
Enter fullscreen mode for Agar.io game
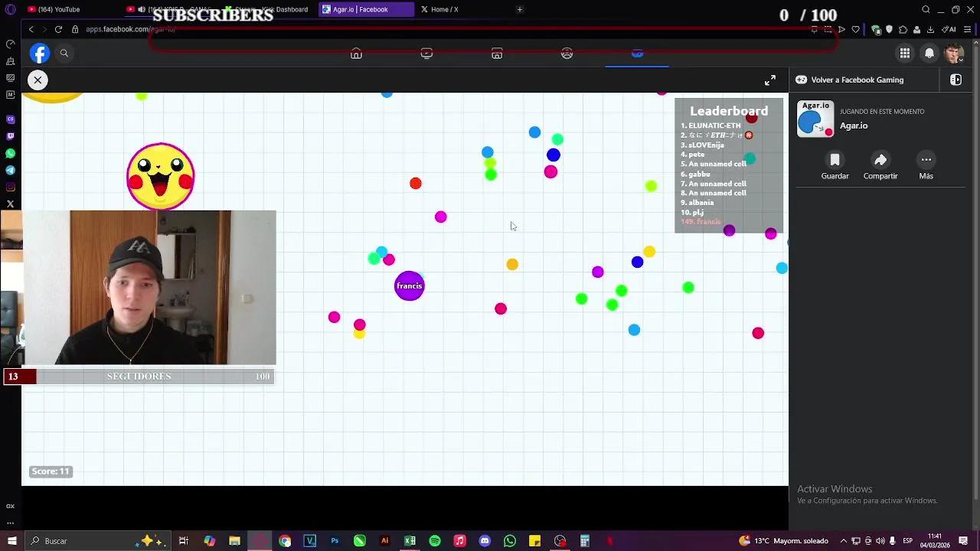(x=770, y=80)
